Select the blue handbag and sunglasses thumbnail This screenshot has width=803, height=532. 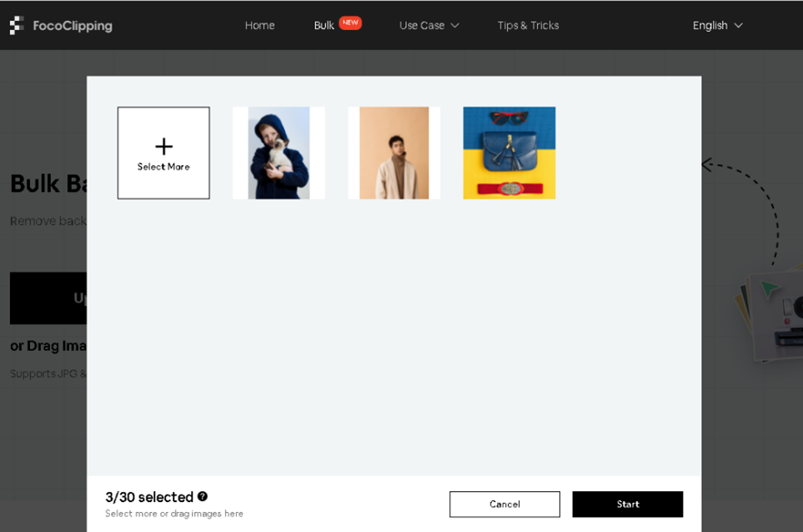click(x=509, y=153)
